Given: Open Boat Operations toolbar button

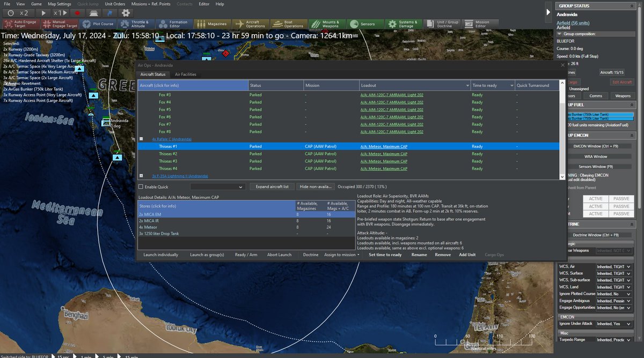Looking at the screenshot, I should click(x=288, y=24).
